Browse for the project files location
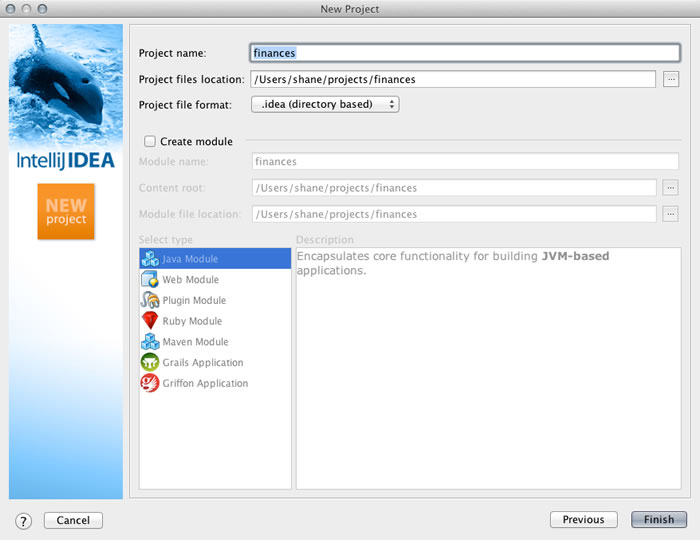The width and height of the screenshot is (700, 540). 671,79
